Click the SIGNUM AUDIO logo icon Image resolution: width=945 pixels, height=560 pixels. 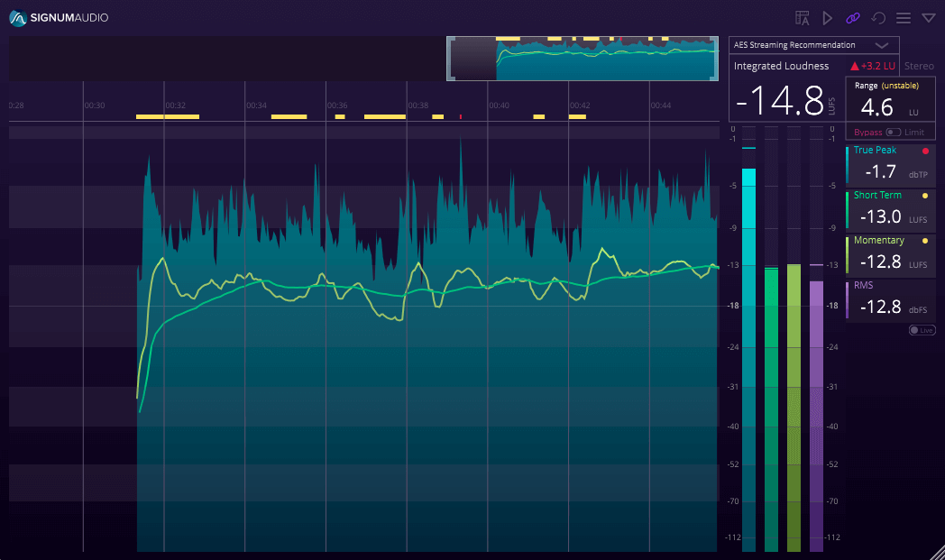16,17
